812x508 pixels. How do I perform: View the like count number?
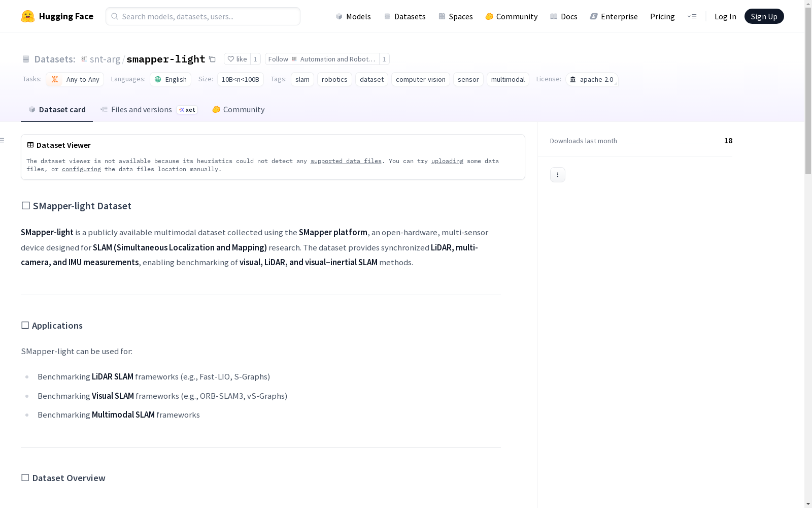pos(255,59)
